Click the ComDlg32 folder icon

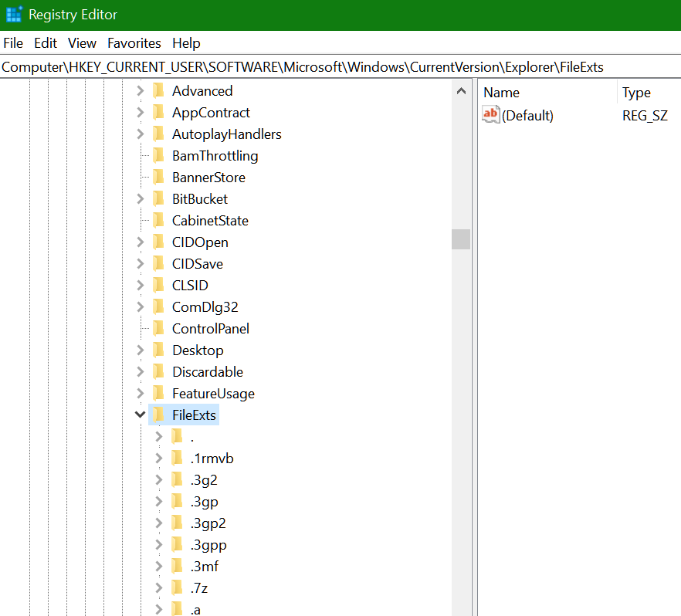click(158, 307)
